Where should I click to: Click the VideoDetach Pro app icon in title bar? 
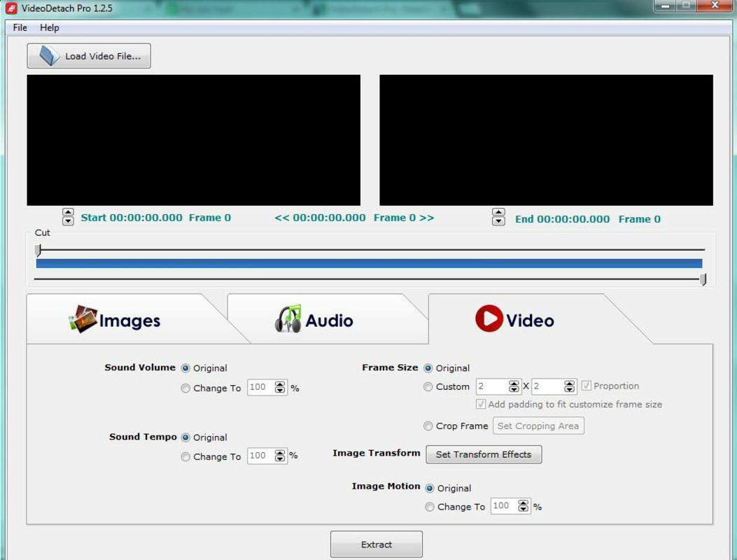tap(10, 8)
